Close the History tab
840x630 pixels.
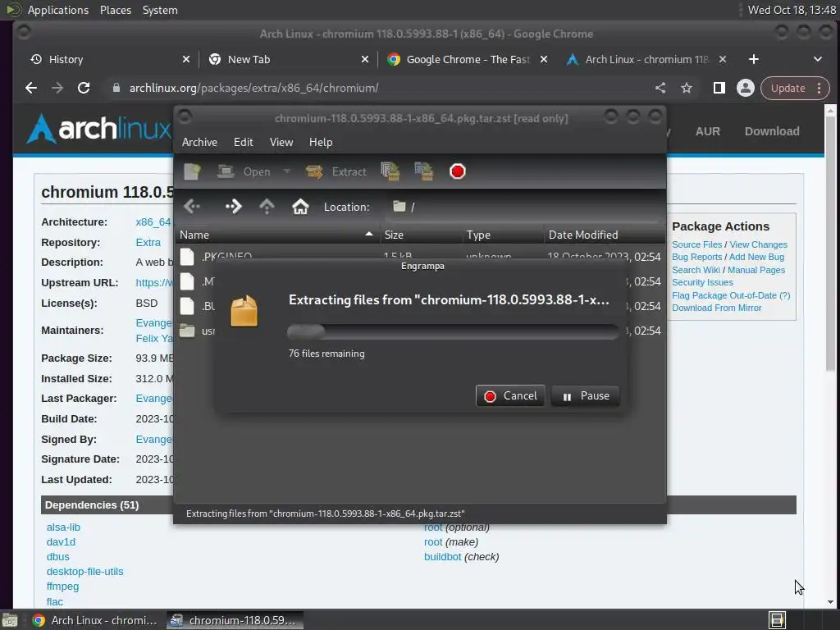tap(186, 59)
